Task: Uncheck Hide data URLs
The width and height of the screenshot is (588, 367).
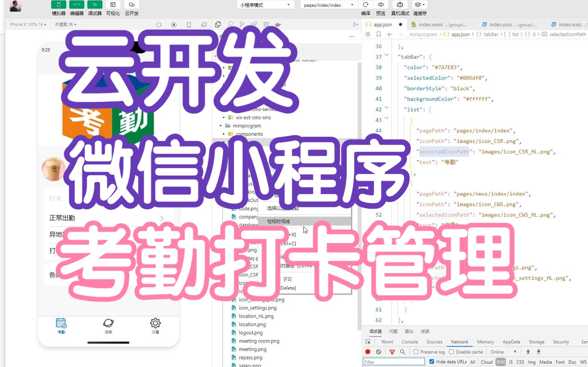Action: [x=431, y=361]
